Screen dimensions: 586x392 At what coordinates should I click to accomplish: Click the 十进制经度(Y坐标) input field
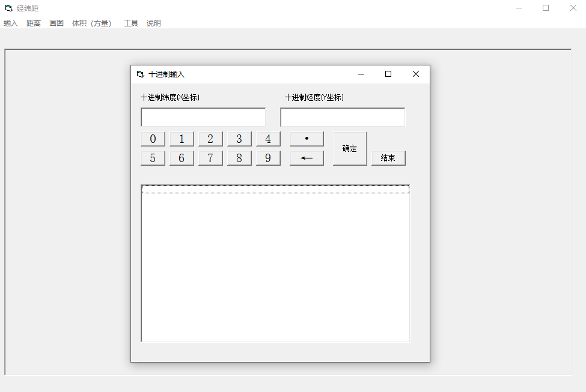343,117
